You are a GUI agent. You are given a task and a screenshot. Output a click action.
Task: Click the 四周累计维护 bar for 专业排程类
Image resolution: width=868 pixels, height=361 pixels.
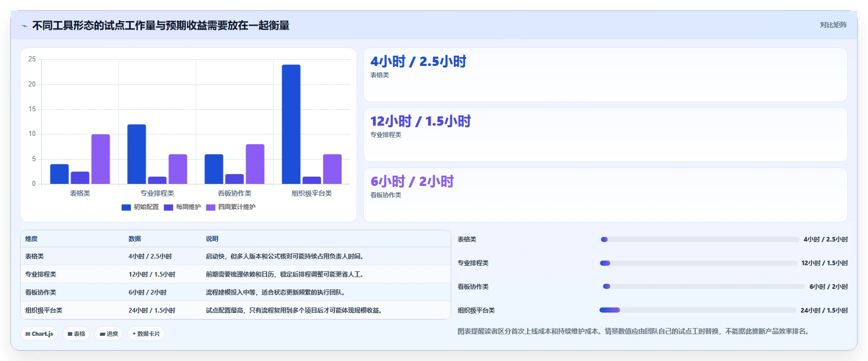coord(178,169)
